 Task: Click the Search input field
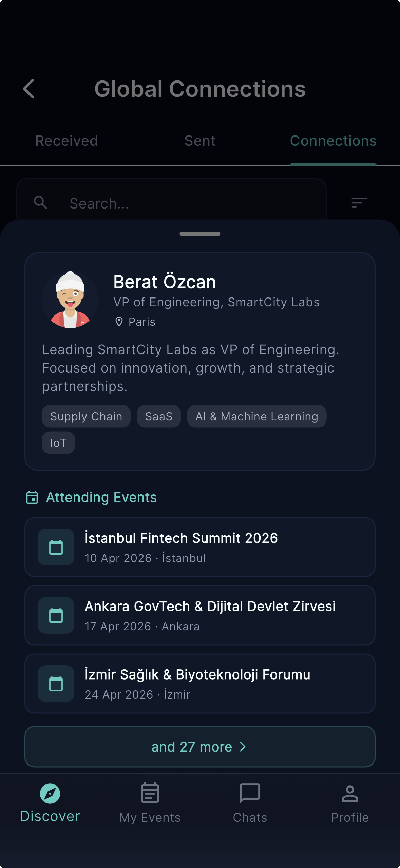[x=170, y=202]
